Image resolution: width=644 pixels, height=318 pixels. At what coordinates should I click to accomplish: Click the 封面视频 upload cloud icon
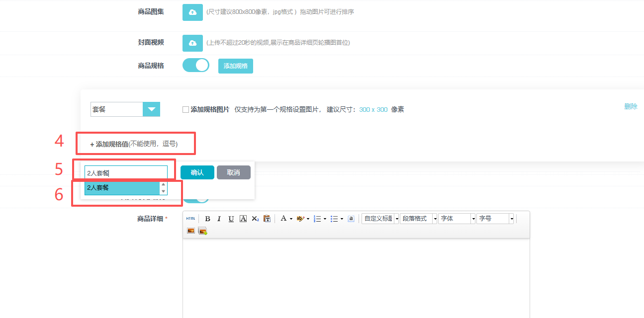tap(192, 43)
